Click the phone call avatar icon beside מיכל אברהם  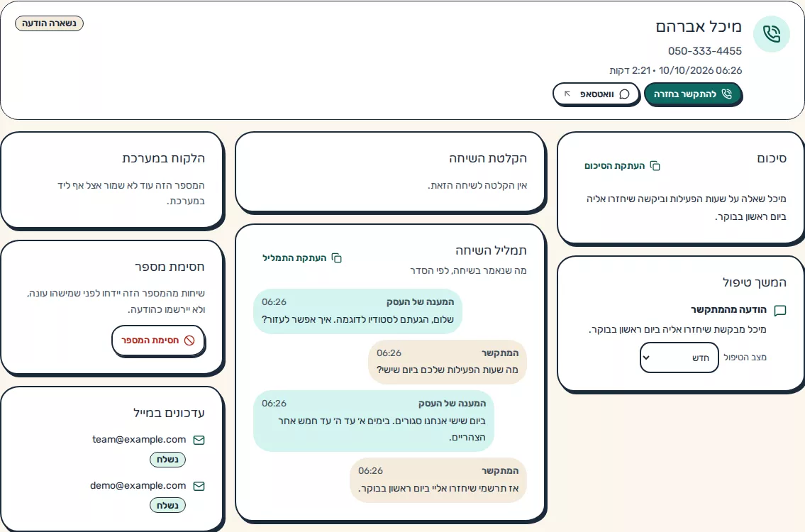click(x=771, y=34)
